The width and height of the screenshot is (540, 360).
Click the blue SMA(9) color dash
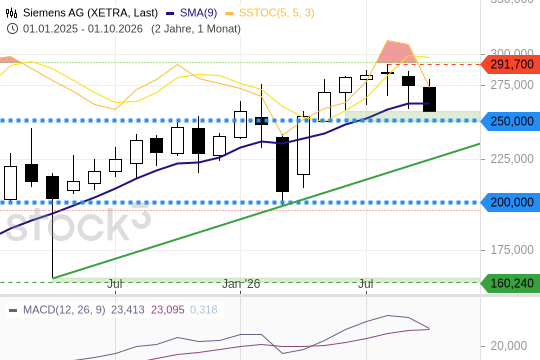(x=170, y=14)
